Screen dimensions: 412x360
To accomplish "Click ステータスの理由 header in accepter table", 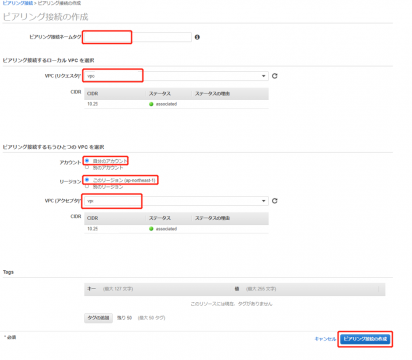I will coord(212,218).
